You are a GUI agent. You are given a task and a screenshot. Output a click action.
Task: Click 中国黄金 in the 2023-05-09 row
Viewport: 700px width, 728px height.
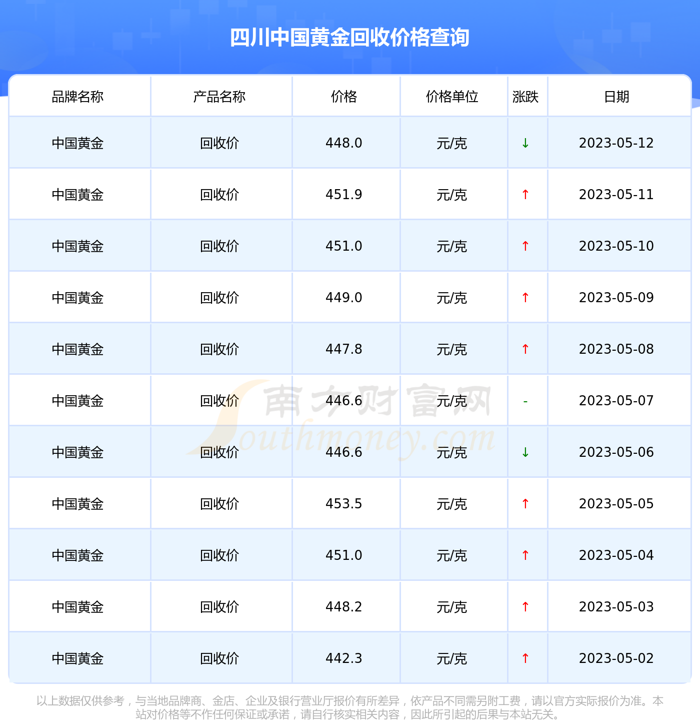[77, 298]
